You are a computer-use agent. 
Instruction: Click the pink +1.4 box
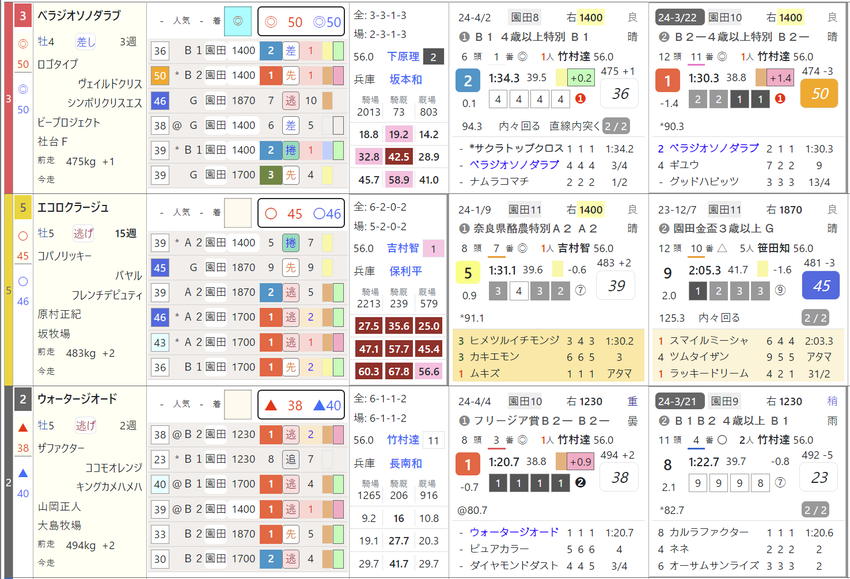click(x=781, y=78)
